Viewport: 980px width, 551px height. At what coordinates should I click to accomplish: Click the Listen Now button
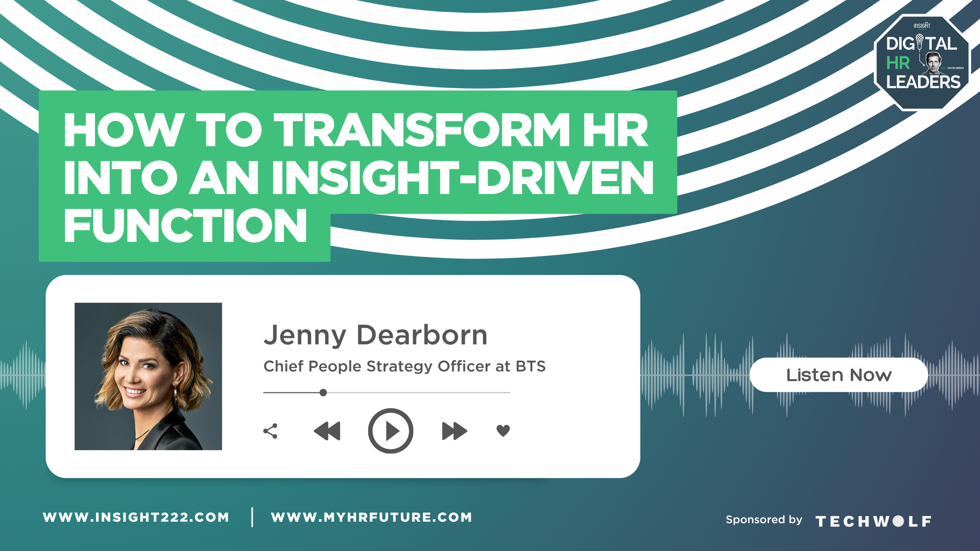[x=838, y=375]
